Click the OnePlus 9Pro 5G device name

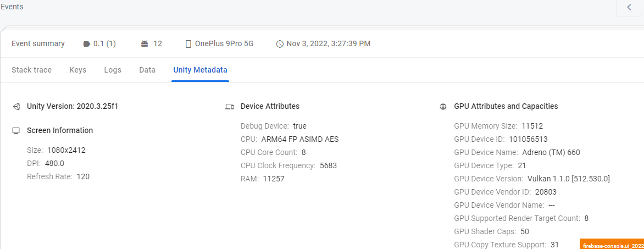click(224, 43)
